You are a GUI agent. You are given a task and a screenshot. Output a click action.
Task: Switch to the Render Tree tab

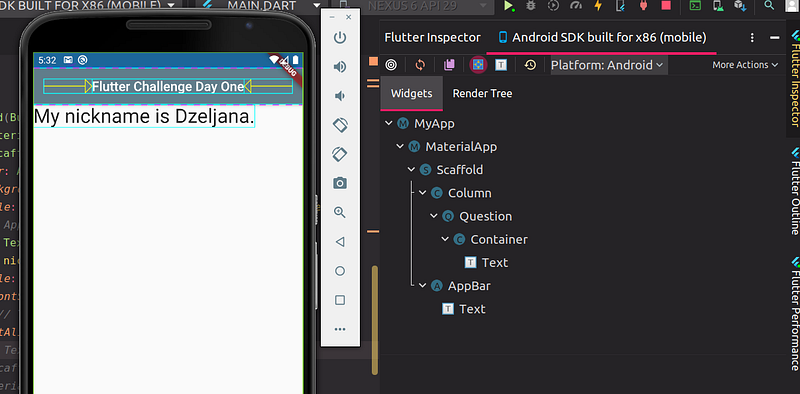482,93
